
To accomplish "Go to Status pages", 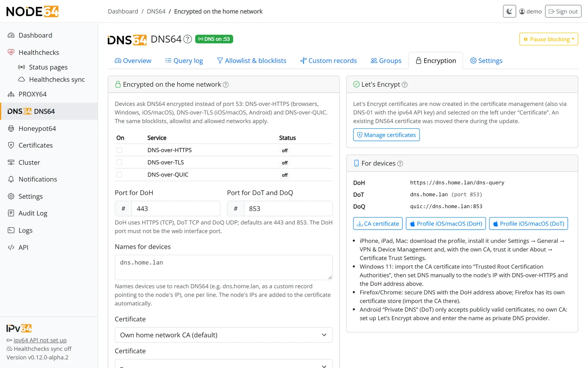I will click(49, 67).
